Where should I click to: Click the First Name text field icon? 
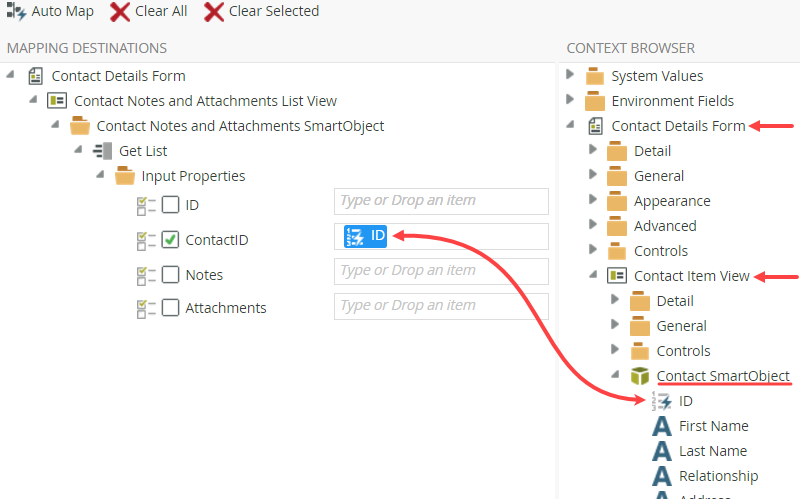point(662,426)
